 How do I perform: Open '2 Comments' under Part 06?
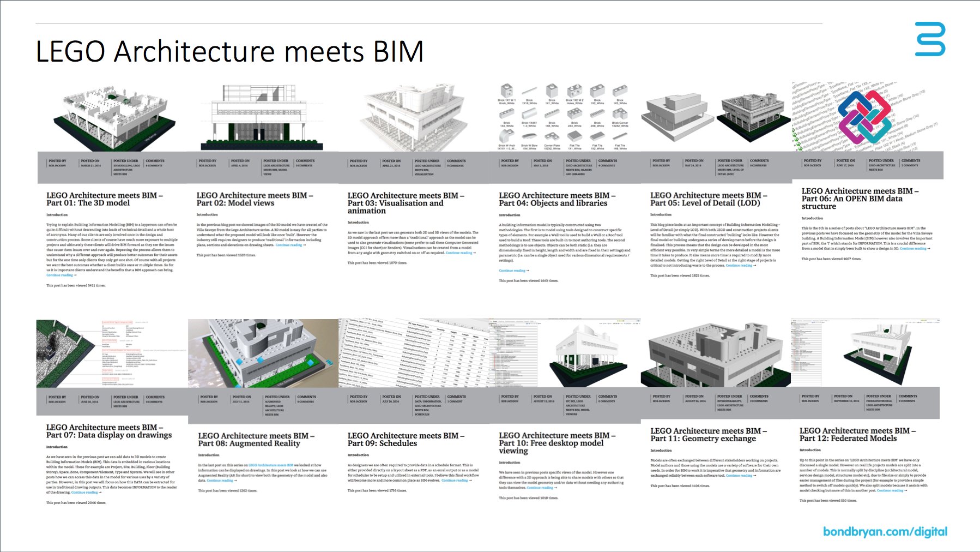pyautogui.click(x=910, y=165)
